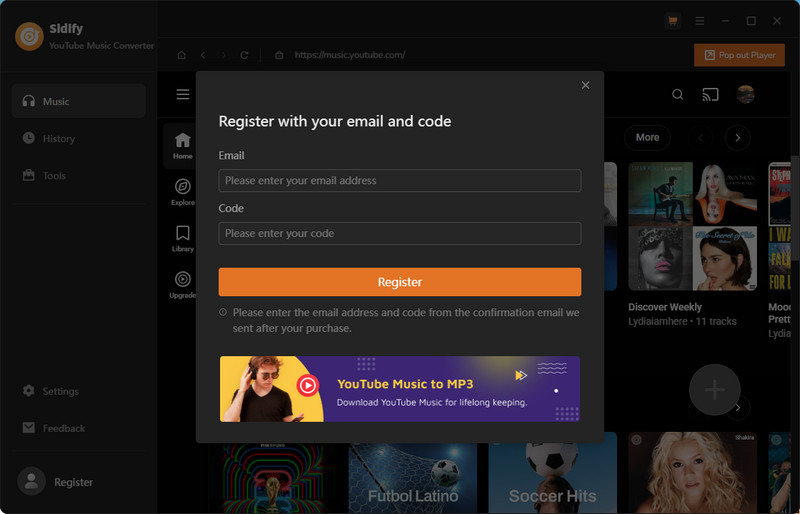Go back with the left arrow
800x514 pixels.
click(203, 55)
